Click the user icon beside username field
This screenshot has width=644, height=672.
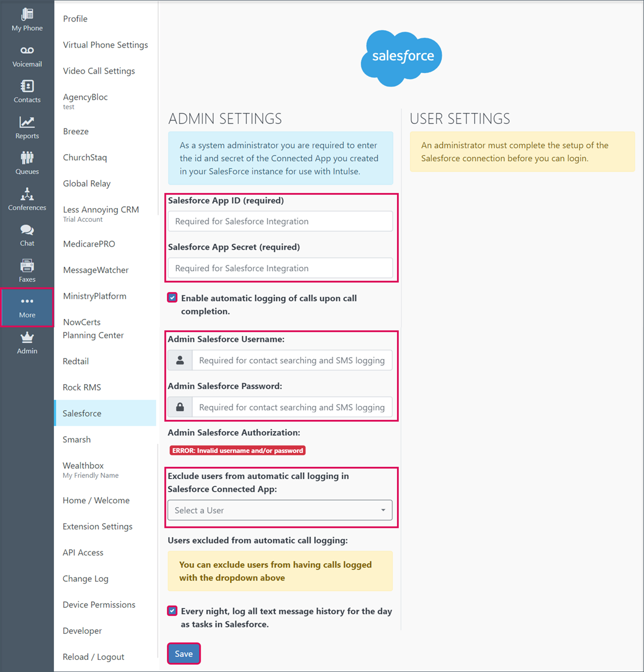(x=180, y=360)
